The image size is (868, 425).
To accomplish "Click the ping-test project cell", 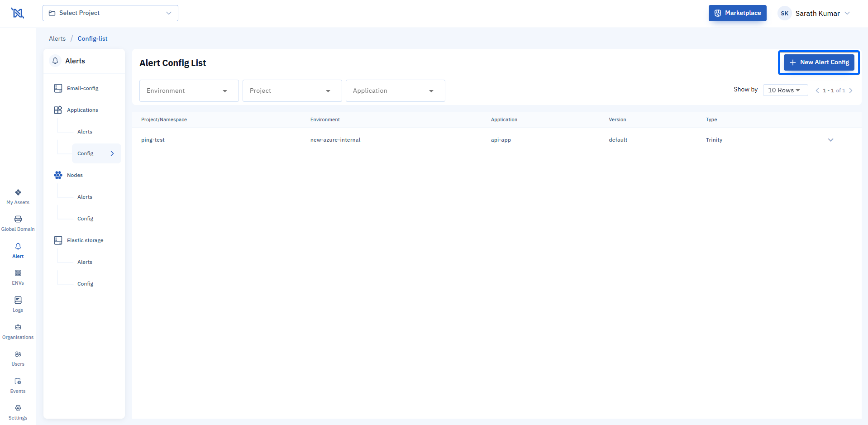I will click(153, 140).
